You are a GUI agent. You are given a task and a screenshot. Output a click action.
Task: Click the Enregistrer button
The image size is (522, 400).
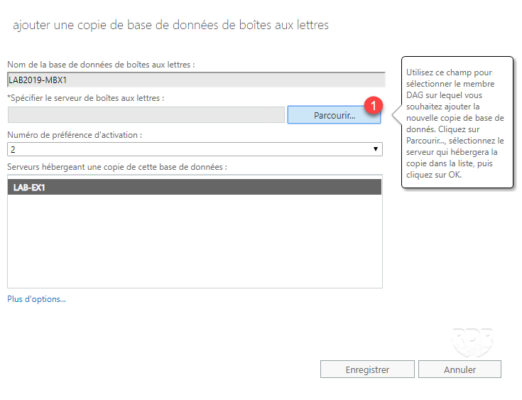pos(367,369)
